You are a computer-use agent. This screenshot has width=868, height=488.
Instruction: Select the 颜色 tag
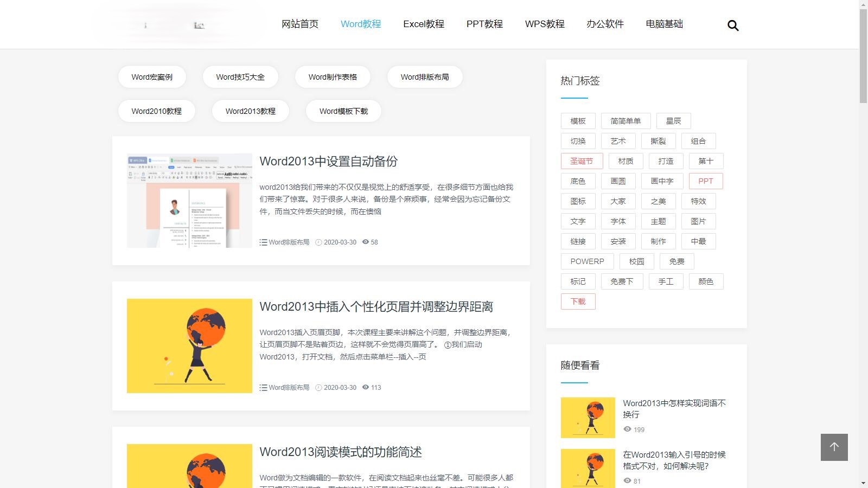coord(706,281)
